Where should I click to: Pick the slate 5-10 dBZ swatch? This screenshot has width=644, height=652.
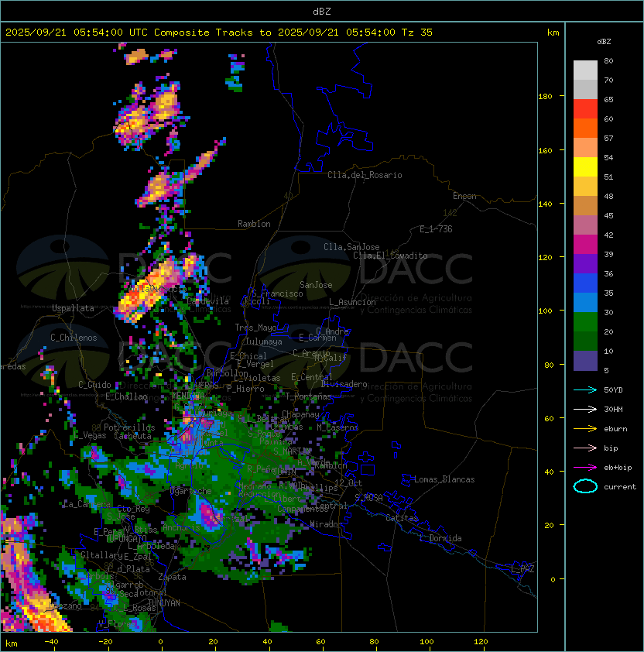[585, 361]
